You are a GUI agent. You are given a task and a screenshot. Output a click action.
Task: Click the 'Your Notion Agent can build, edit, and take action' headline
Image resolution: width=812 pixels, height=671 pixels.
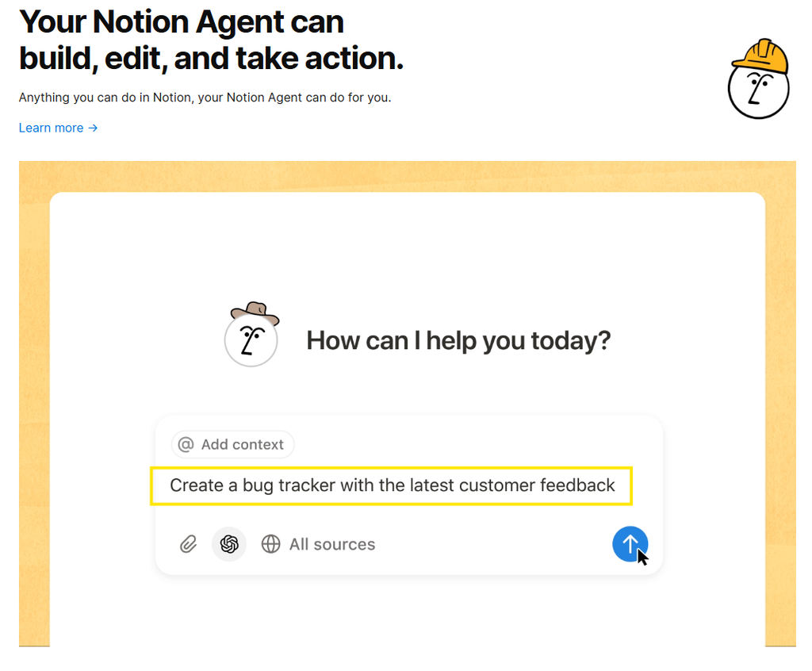211,40
